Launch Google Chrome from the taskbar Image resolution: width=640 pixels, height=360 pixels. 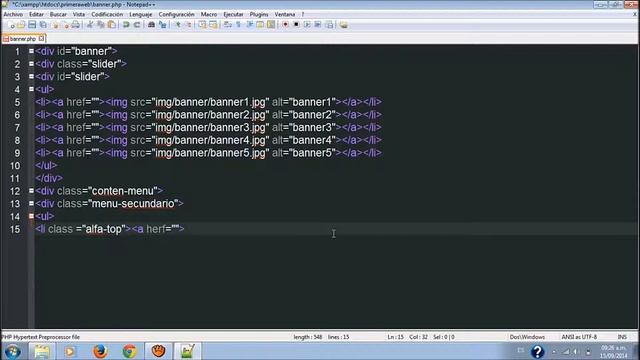pyautogui.click(x=129, y=351)
